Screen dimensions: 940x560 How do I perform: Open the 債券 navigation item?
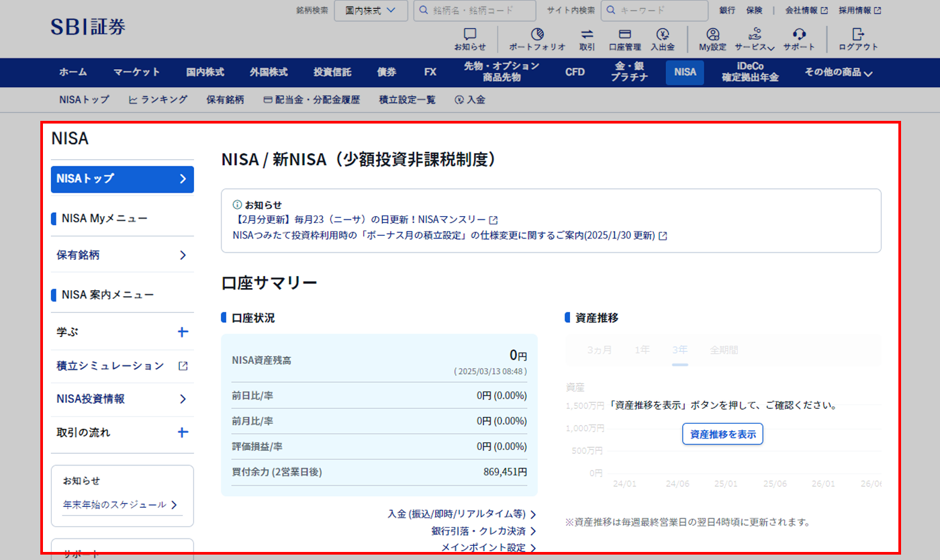click(x=386, y=72)
